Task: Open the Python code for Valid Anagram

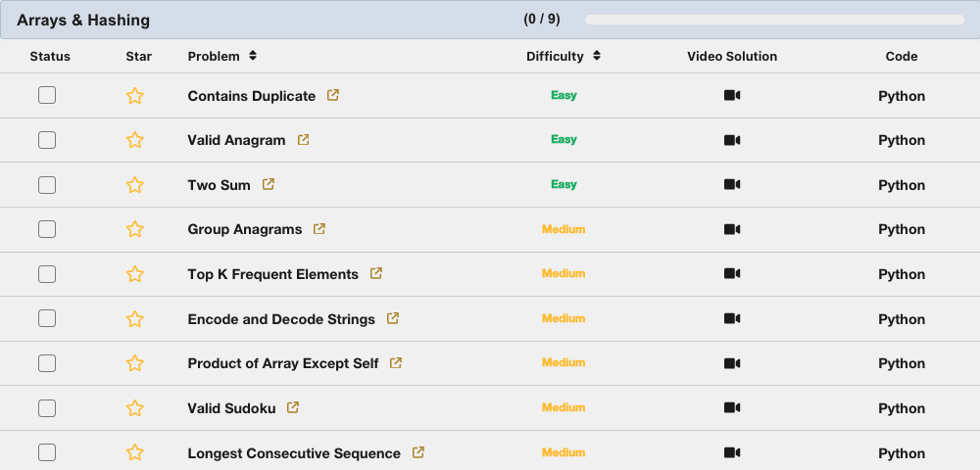Action: click(902, 140)
